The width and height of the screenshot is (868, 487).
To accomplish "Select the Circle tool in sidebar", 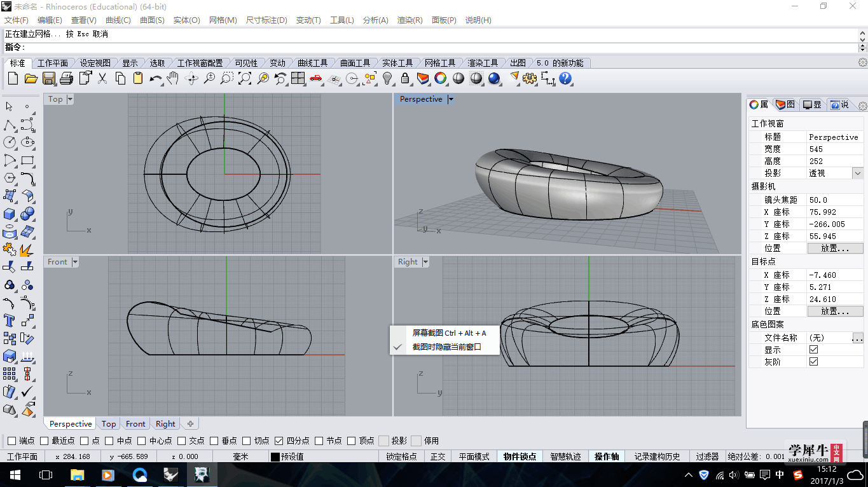I will 10,142.
